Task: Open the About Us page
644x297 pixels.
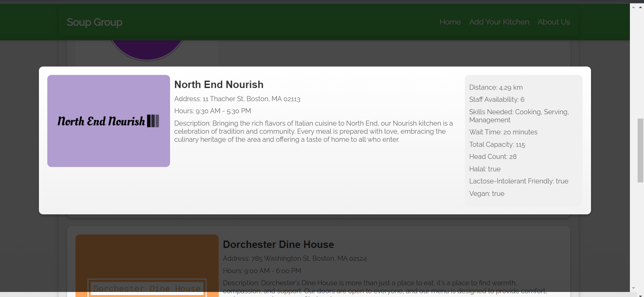Action: pos(554,22)
